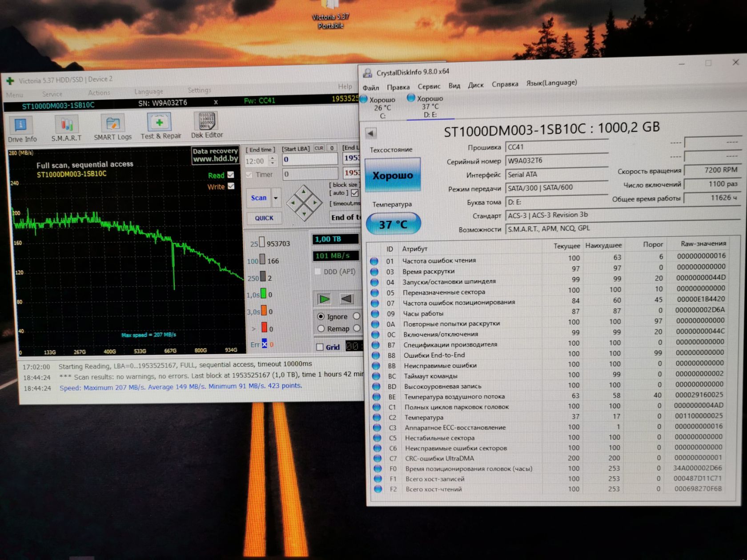747x560 pixels.
Task: Click the Серийный номер field W9A032T6
Action: click(557, 160)
